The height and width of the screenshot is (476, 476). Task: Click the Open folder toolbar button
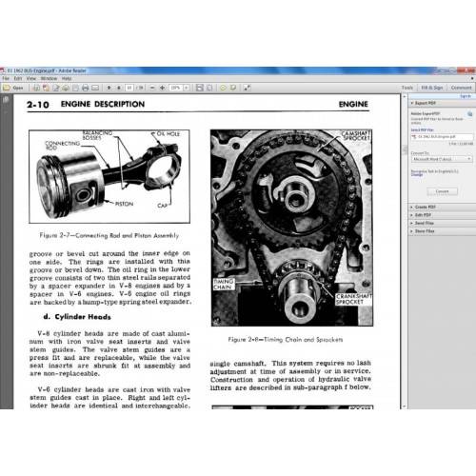[x=13, y=88]
